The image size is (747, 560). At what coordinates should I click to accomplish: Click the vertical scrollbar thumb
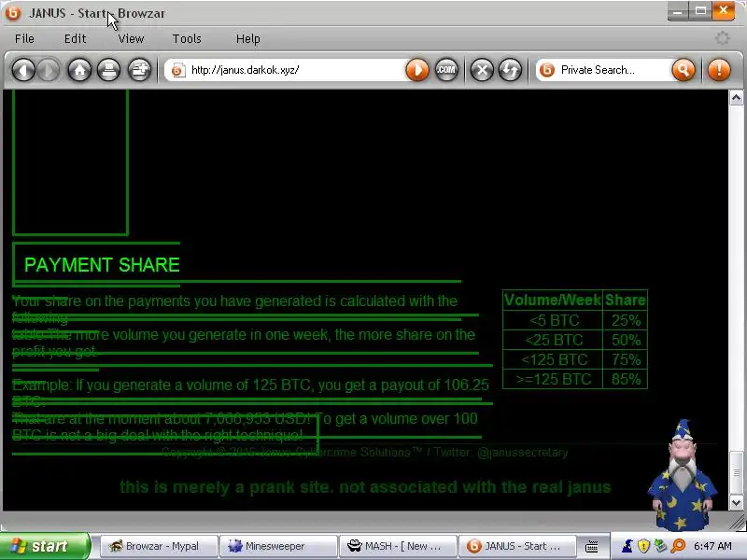coord(736,472)
